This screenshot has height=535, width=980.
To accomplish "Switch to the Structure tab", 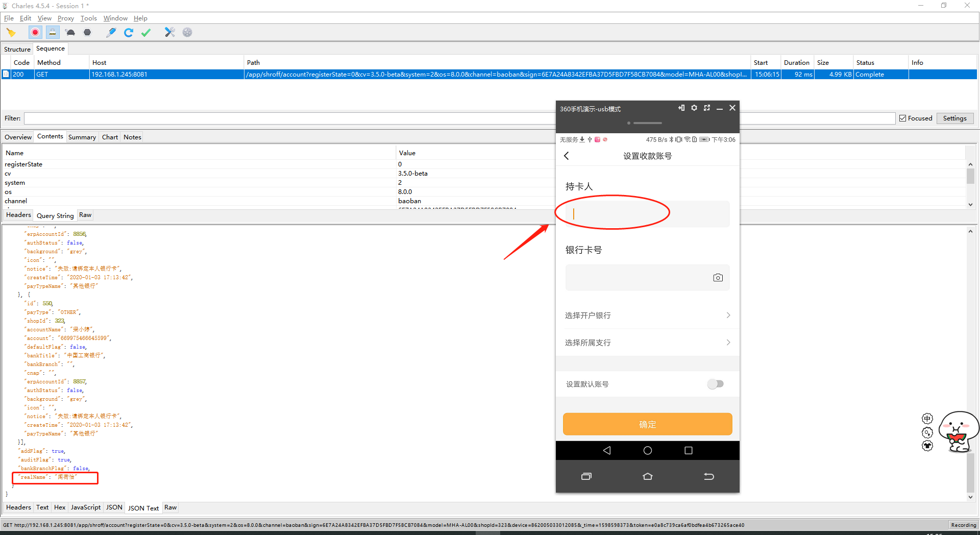I will (x=17, y=50).
